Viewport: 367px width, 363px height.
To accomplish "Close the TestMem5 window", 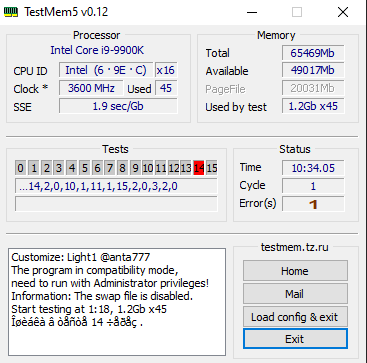I will pos(343,12).
